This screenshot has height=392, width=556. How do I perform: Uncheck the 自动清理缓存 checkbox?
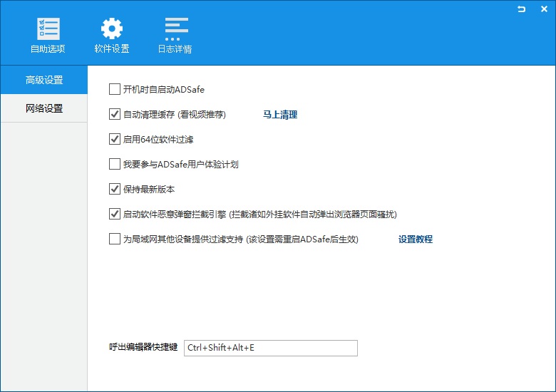[115, 115]
